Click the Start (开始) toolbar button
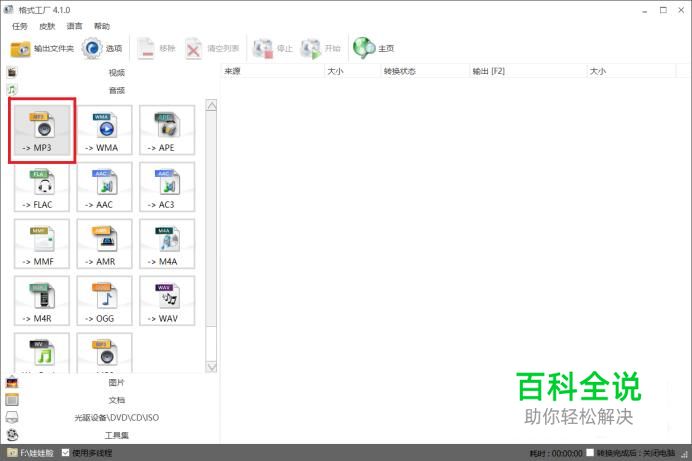The height and width of the screenshot is (461, 692). click(x=321, y=49)
